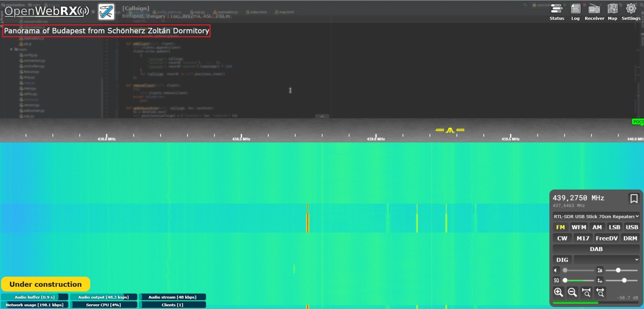Click the Under construction badge
This screenshot has height=309, width=644.
pos(46,284)
